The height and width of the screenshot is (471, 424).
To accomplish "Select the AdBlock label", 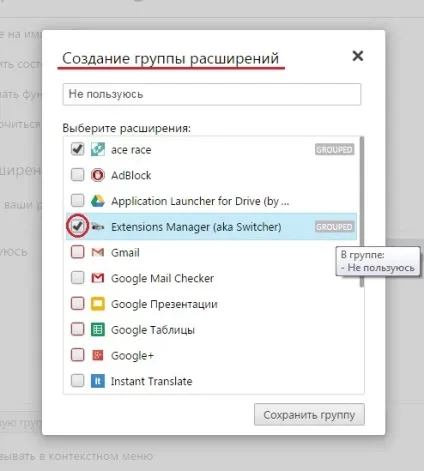I will 131,175.
